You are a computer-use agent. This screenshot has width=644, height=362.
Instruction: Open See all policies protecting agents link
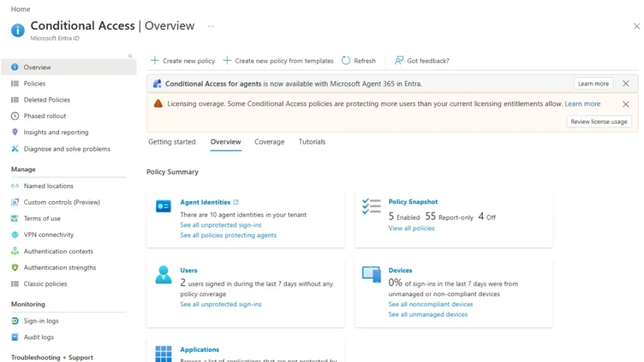point(228,235)
